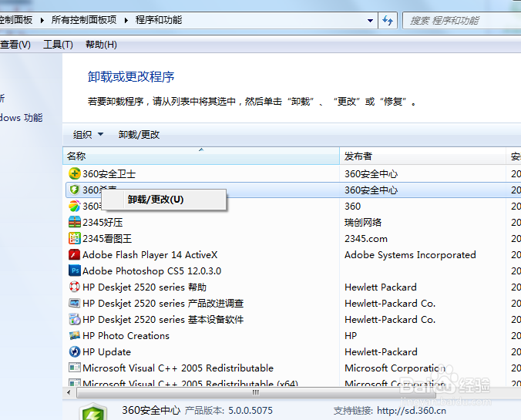Screen dimensions: 521x420
Task: Select Microsoft Visual C++ 2005 Redistributable
Action: (x=178, y=368)
